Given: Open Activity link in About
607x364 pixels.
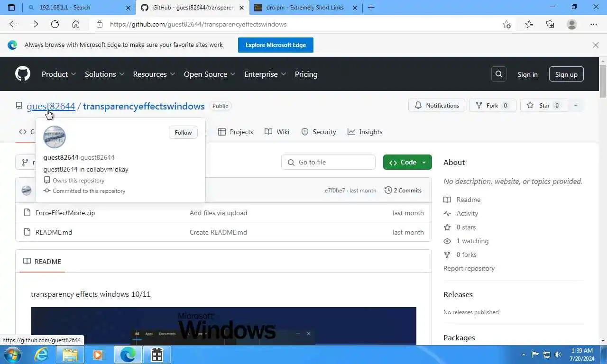Looking at the screenshot, I should pyautogui.click(x=467, y=214).
